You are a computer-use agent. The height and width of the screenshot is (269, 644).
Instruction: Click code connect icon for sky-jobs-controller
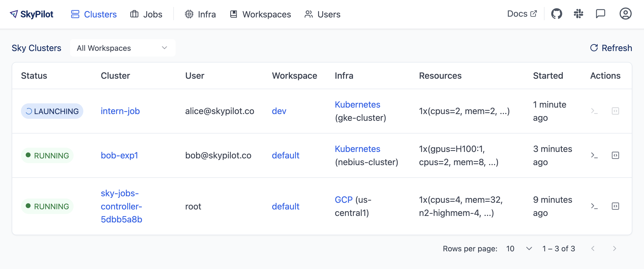615,206
